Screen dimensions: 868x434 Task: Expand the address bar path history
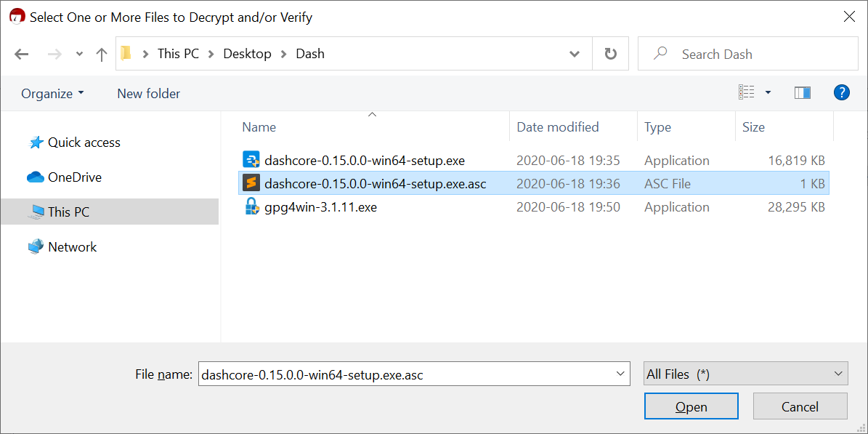coord(575,54)
